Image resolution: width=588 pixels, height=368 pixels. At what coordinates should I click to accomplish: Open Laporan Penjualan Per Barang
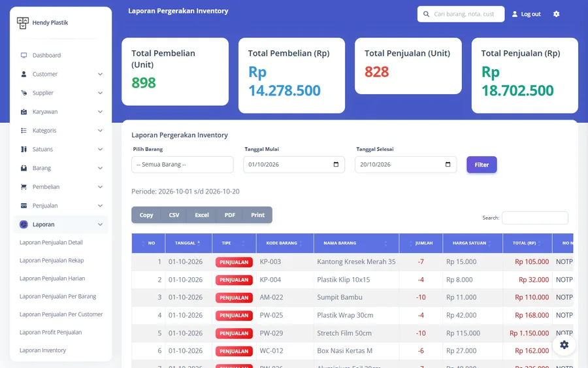[57, 296]
